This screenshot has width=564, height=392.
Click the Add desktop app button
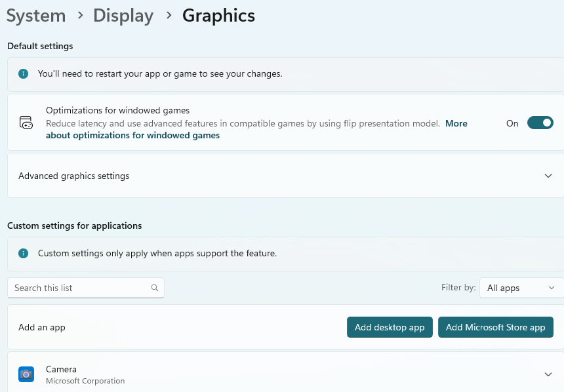[390, 327]
